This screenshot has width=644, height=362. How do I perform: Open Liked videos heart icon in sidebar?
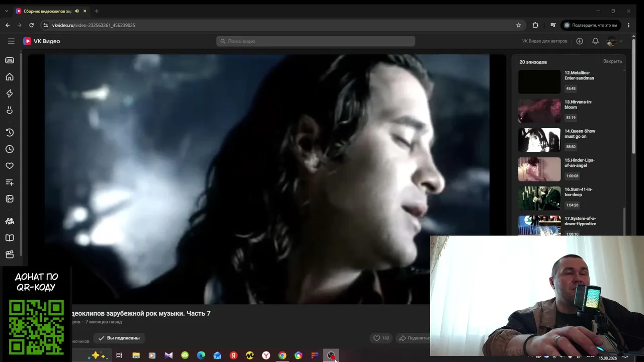click(10, 166)
